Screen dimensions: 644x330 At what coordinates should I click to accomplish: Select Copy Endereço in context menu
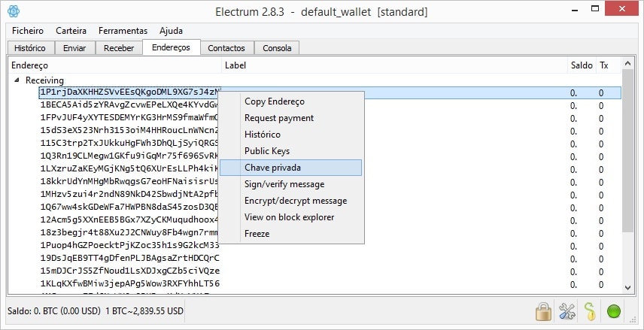[274, 101]
